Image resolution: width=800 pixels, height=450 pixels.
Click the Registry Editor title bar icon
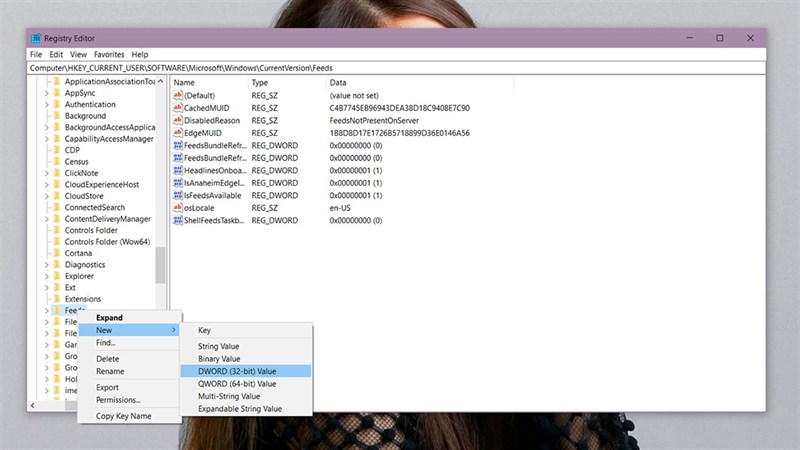coord(36,38)
